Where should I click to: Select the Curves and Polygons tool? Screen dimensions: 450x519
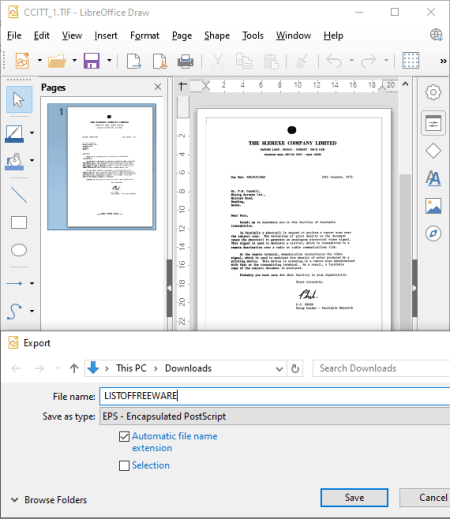click(x=14, y=311)
